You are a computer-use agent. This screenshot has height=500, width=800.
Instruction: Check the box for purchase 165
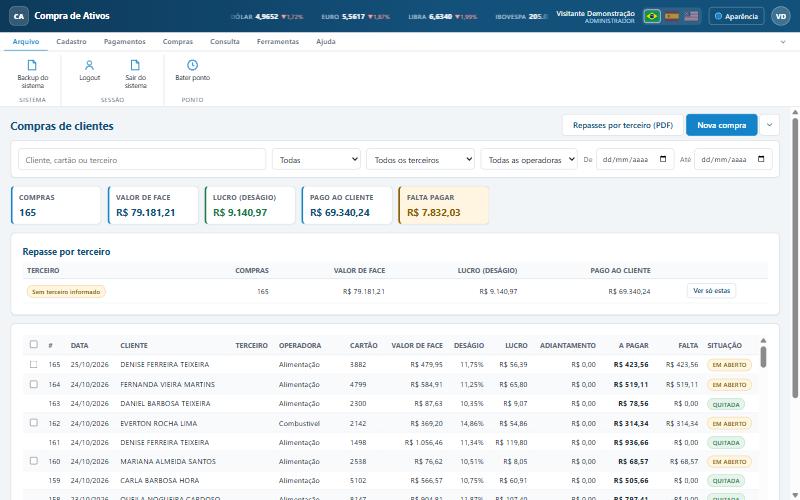(x=34, y=364)
